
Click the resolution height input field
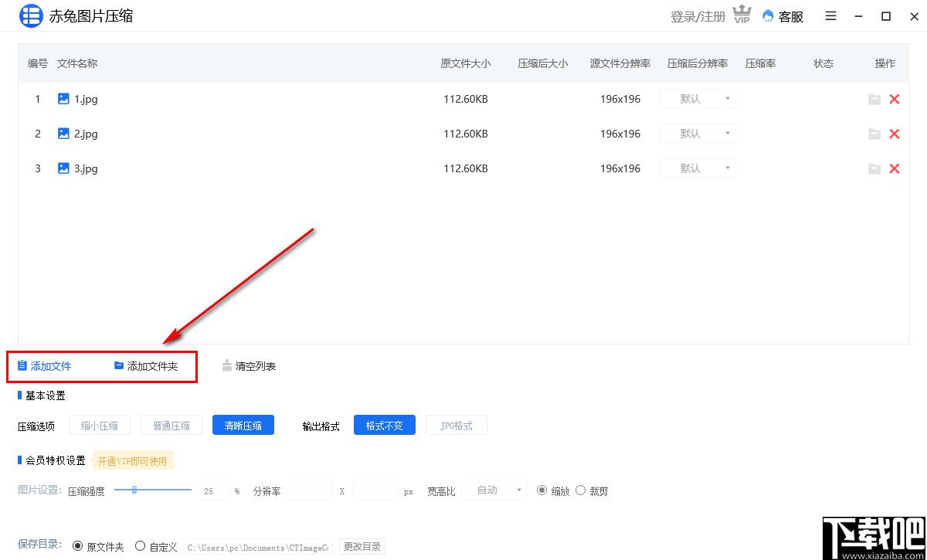(375, 490)
